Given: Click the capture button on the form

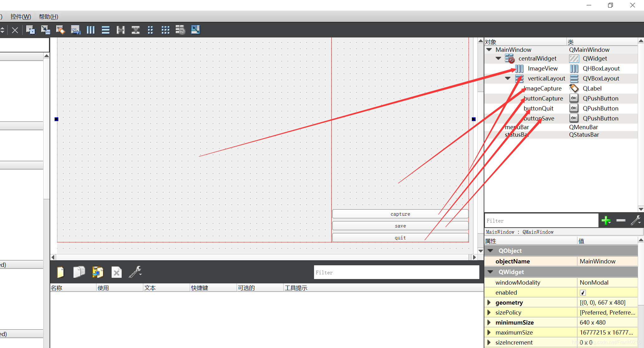Looking at the screenshot, I should pyautogui.click(x=400, y=214).
